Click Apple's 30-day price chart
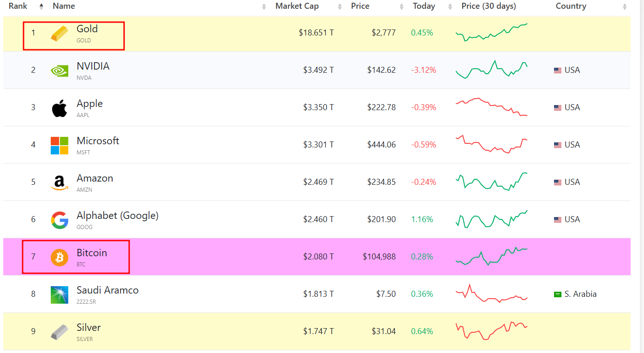This screenshot has height=353, width=644. [x=491, y=107]
